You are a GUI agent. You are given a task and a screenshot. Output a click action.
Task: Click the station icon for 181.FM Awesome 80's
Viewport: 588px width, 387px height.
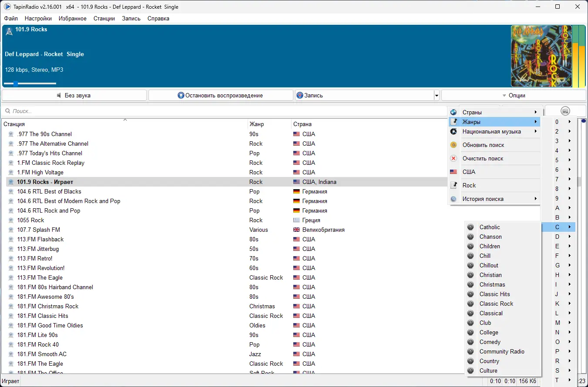click(11, 297)
